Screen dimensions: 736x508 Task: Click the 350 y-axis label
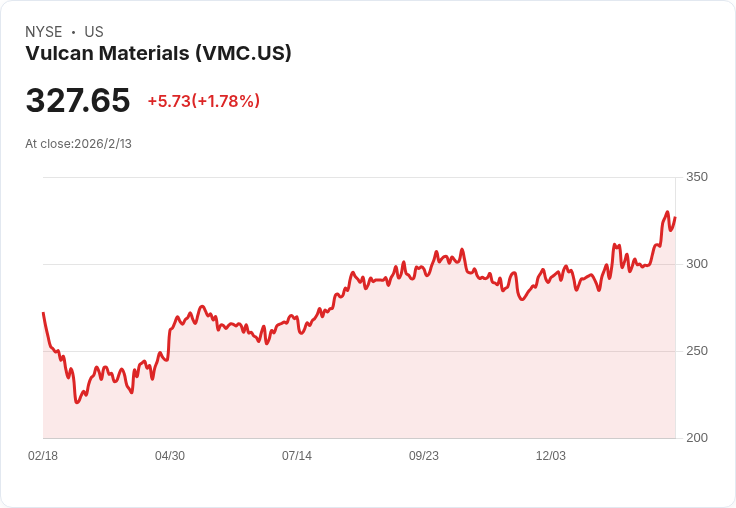click(x=696, y=177)
